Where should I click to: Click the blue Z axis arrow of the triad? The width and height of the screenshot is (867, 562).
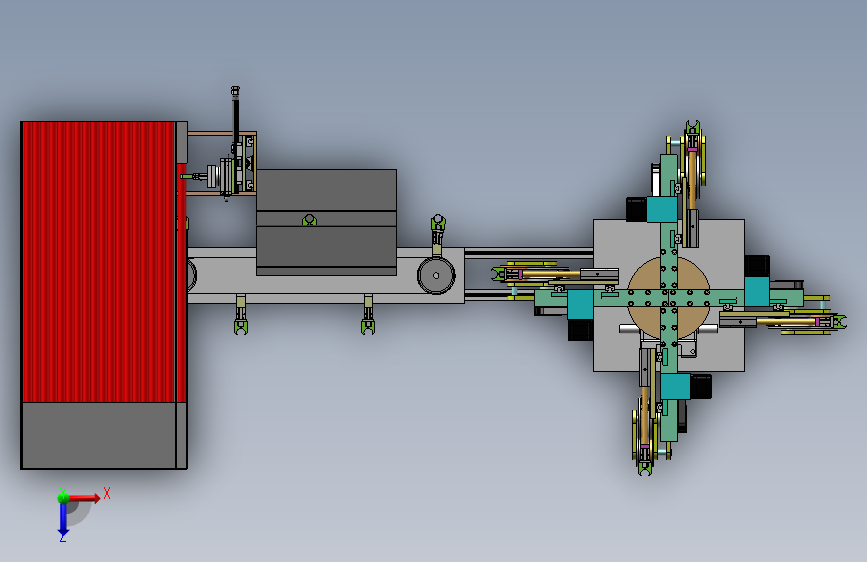click(x=63, y=521)
